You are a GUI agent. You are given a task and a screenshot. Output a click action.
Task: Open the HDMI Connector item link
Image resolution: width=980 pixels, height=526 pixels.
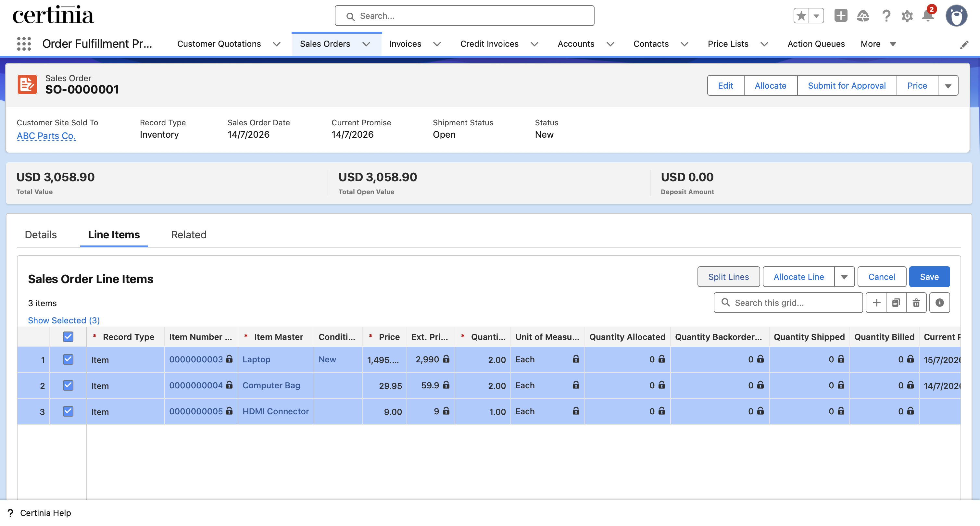pyautogui.click(x=275, y=411)
